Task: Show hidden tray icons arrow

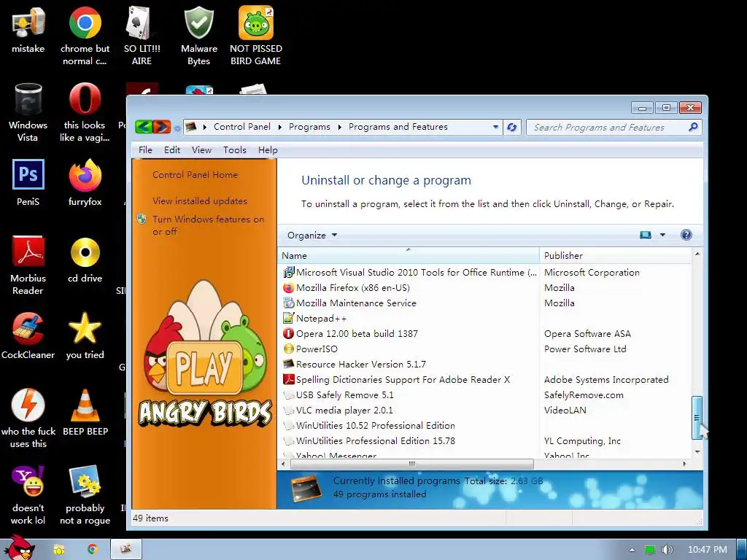Action: pyautogui.click(x=632, y=550)
